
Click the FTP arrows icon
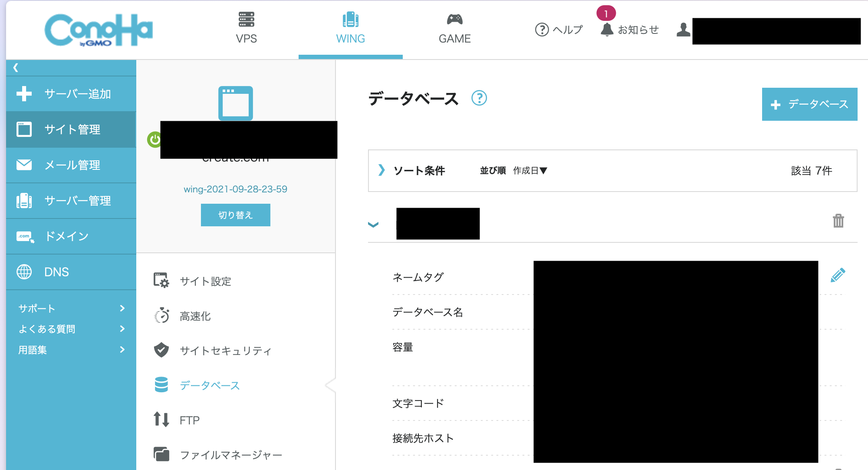[161, 419]
